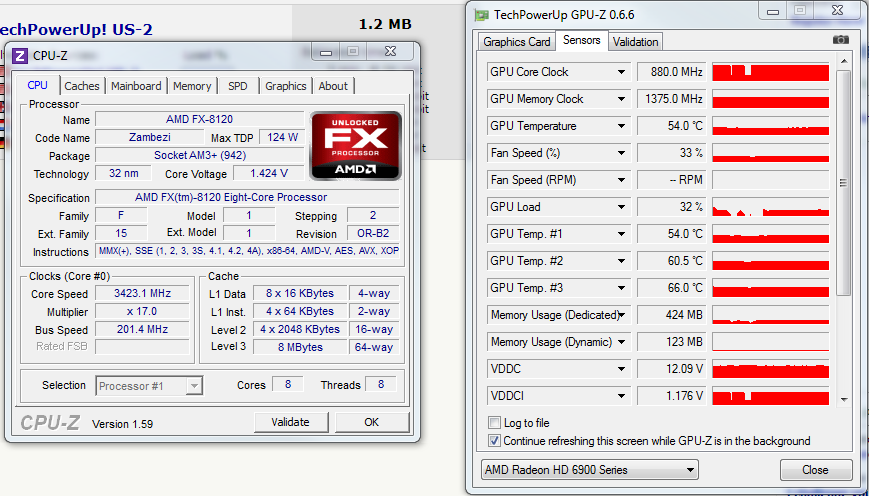Click the GPU-Z scrollbar down arrow

(x=844, y=400)
